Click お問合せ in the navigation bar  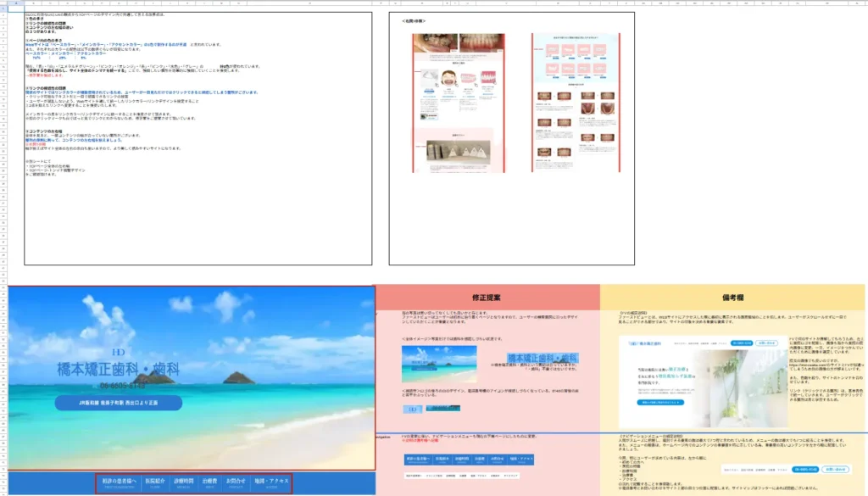click(235, 479)
